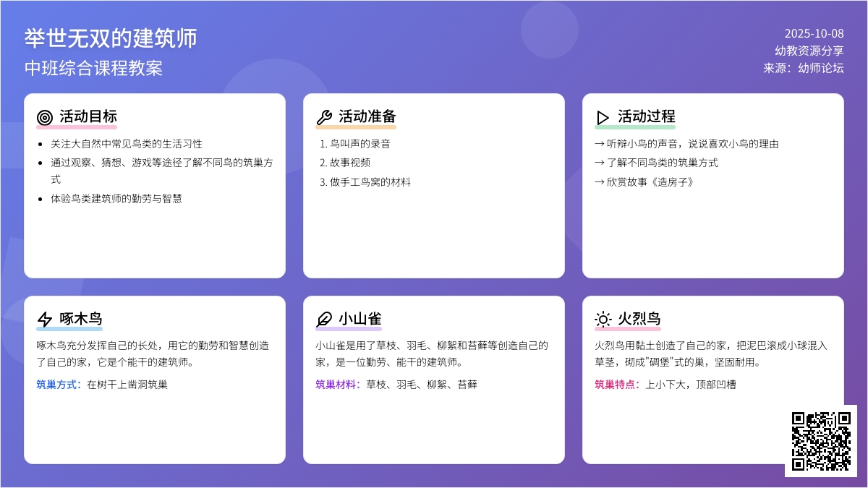Image resolution: width=868 pixels, height=488 pixels.
Task: Expand the 活动目标 section
Action: pyautogui.click(x=155, y=184)
